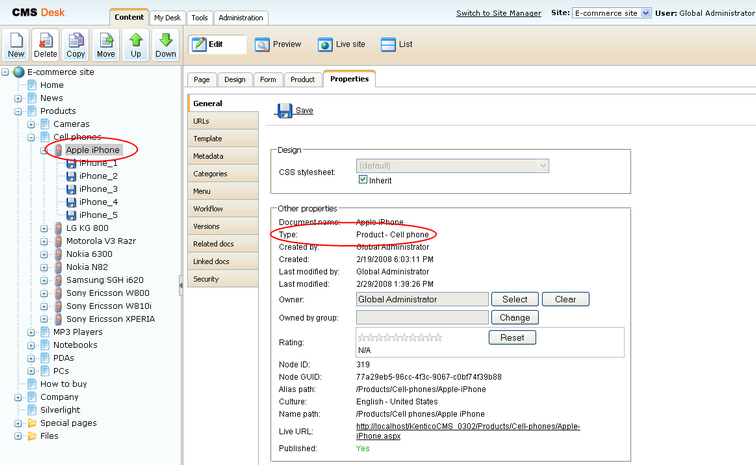This screenshot has width=756, height=465.
Task: Move document Down with green arrow
Action: [166, 40]
